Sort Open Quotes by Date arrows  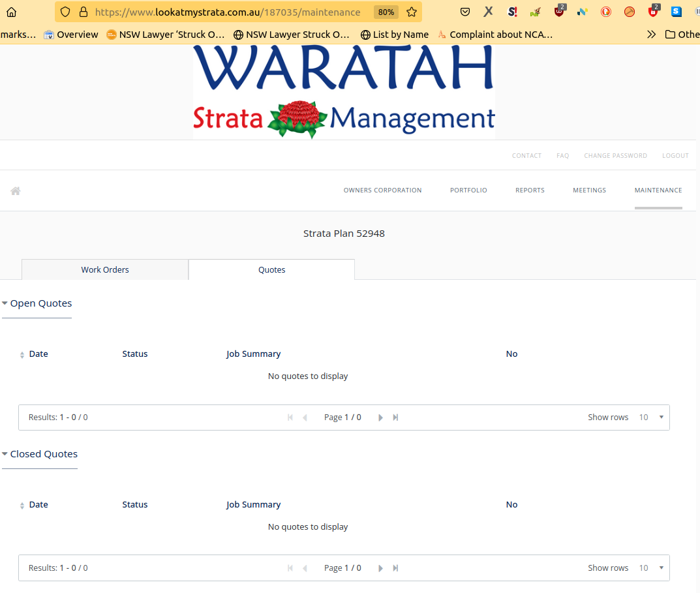click(x=22, y=355)
